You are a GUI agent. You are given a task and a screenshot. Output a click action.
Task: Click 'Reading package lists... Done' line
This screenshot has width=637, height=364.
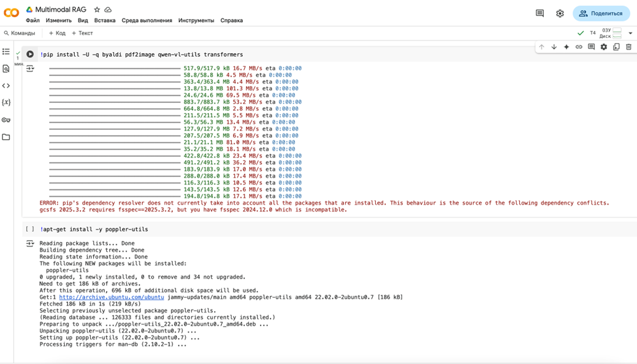point(87,243)
